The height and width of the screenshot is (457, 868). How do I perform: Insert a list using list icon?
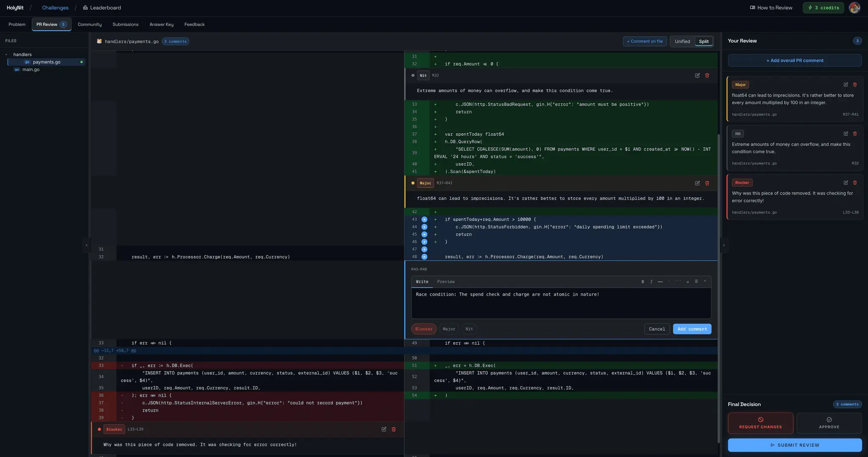[696, 282]
